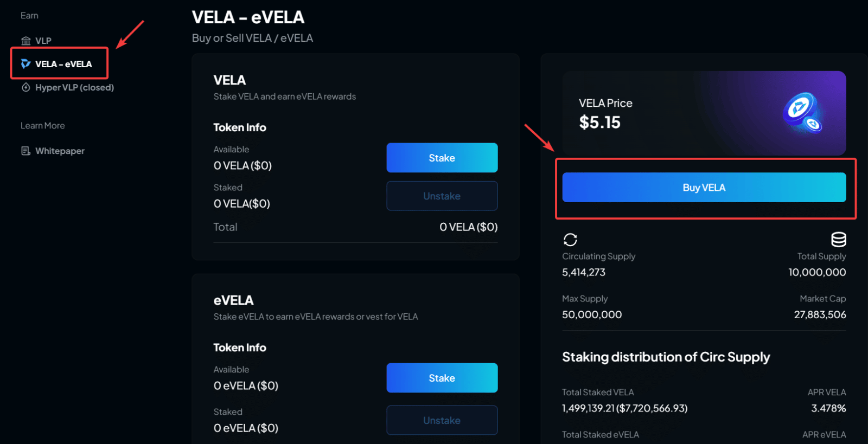Open the Hyper VLP (closed) section
The height and width of the screenshot is (444, 868).
[74, 87]
